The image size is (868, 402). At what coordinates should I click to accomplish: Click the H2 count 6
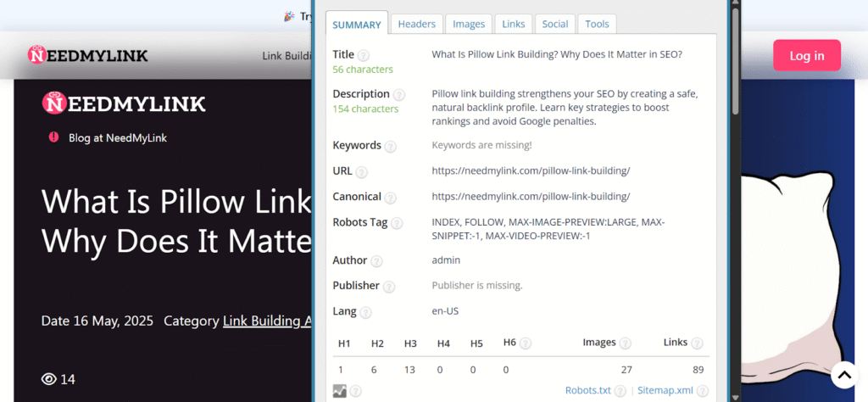coord(374,370)
